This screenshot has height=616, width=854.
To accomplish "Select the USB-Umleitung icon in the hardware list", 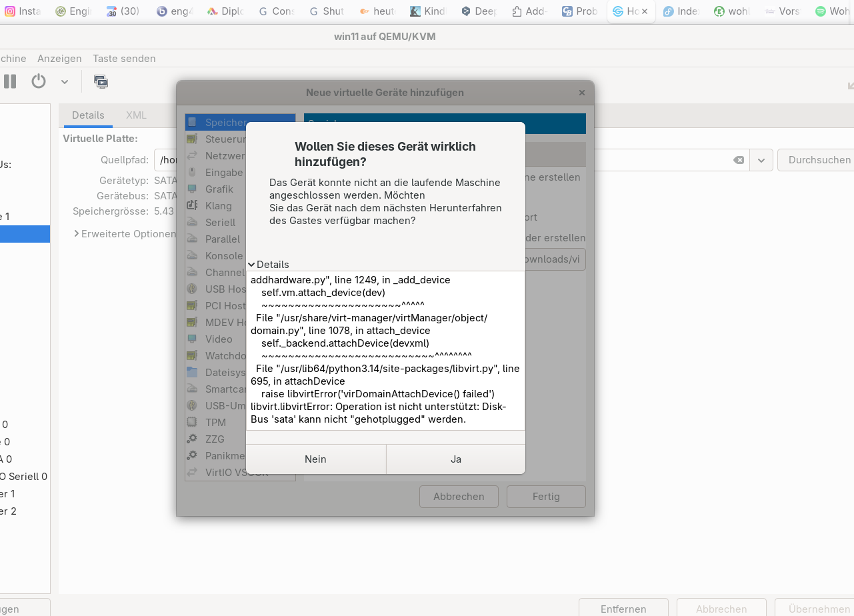I will coord(192,405).
